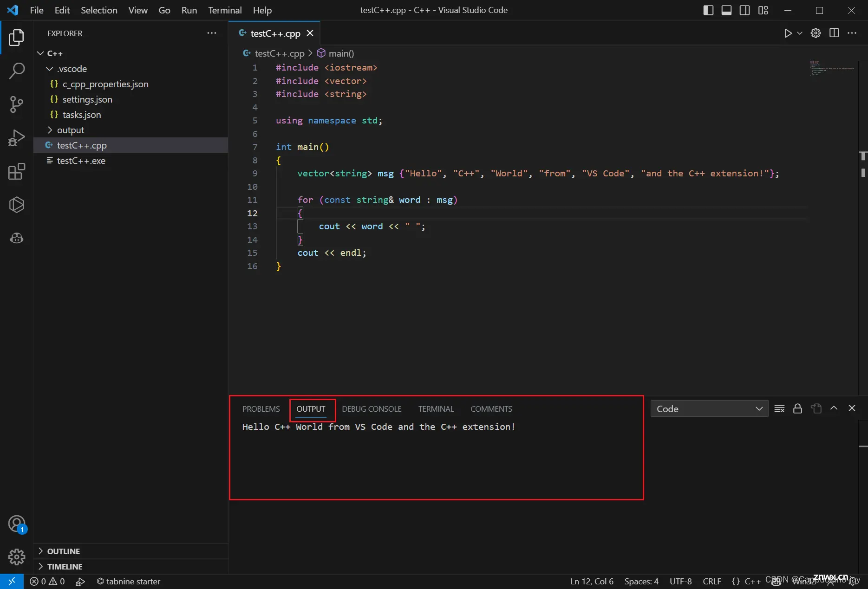Open c_cpp_properties.json file
868x589 pixels.
click(131, 84)
